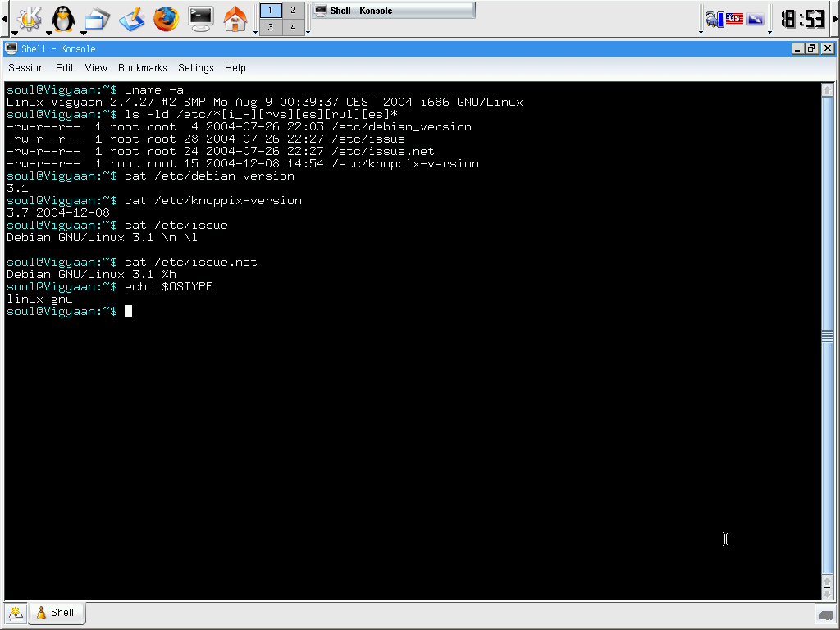The width and height of the screenshot is (840, 630).
Task: Switch to virtual desktop 3
Action: [x=271, y=27]
